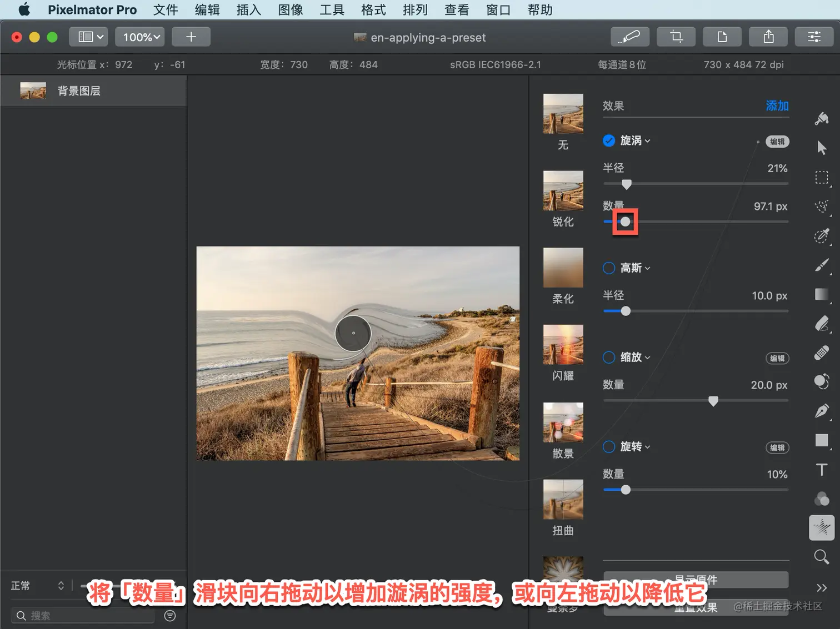840x629 pixels.
Task: Open the 窗口 menu
Action: pyautogui.click(x=498, y=9)
